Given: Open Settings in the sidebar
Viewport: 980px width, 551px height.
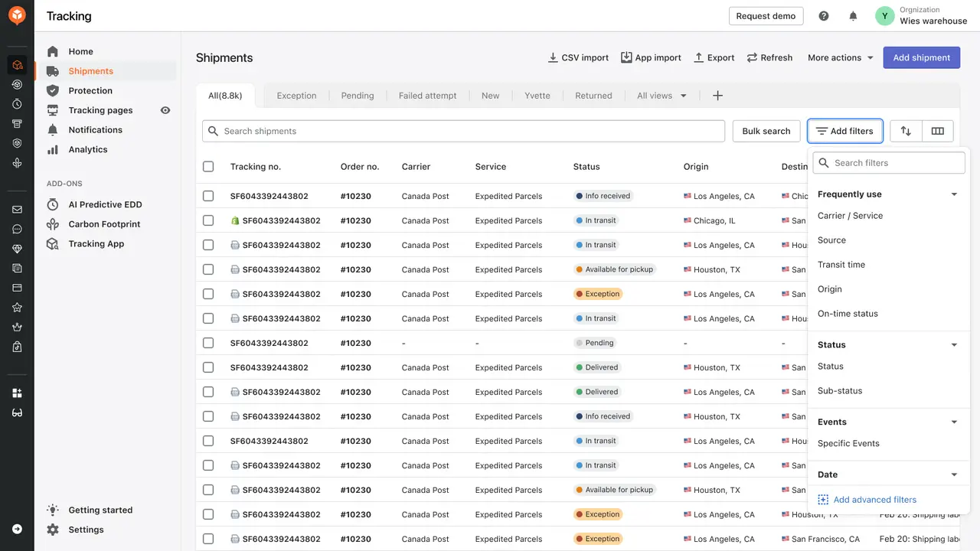Looking at the screenshot, I should pos(86,530).
